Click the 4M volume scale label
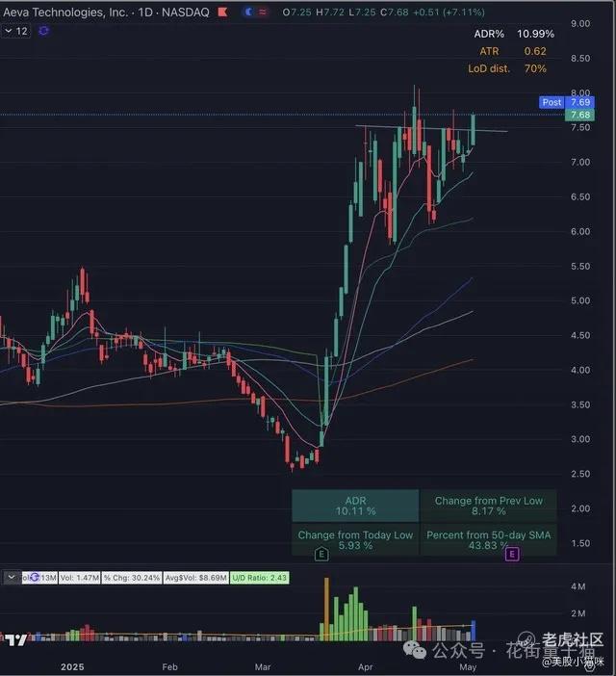 578,586
